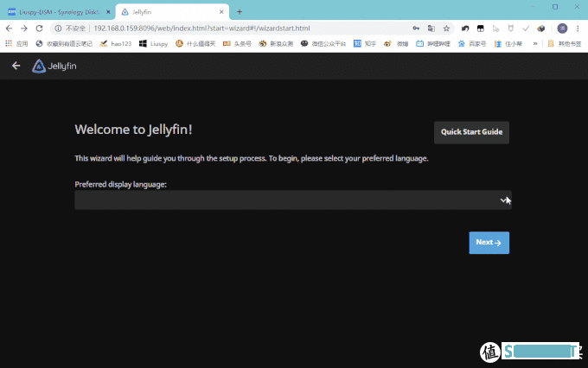The width and height of the screenshot is (588, 368).
Task: Open the 收藏到有道云笔记 bookmark
Action: 64,43
